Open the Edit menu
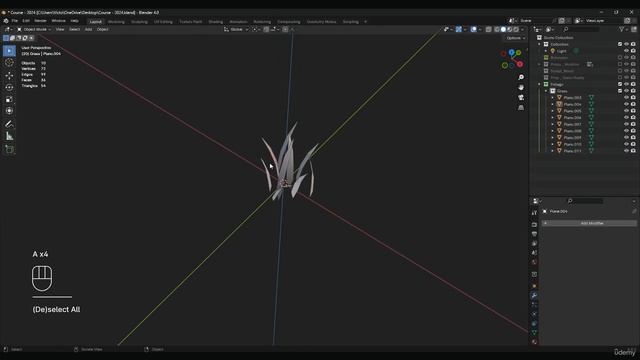Screen dimensions: 640x360 point(26,21)
